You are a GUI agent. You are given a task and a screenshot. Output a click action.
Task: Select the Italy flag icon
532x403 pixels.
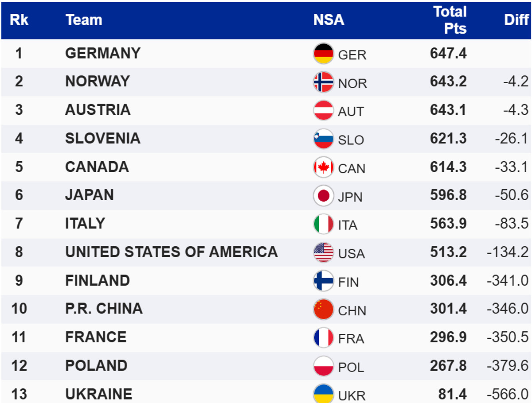324,224
